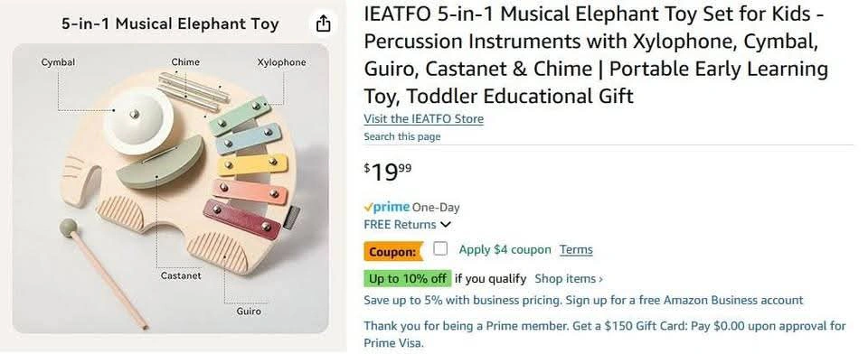Viewport: 868px width, 354px height.
Task: Open the coupon Terms link
Action: (576, 249)
